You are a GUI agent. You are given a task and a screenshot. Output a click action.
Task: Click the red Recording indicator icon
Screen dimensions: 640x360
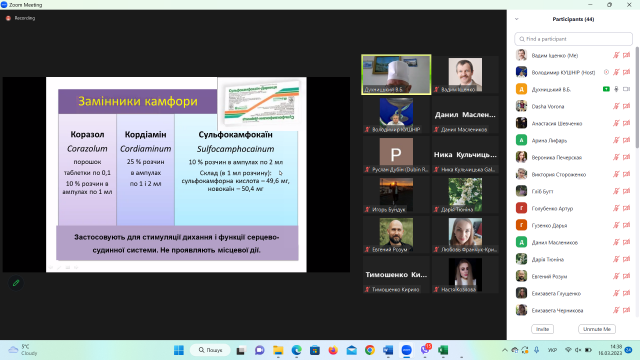click(8, 18)
